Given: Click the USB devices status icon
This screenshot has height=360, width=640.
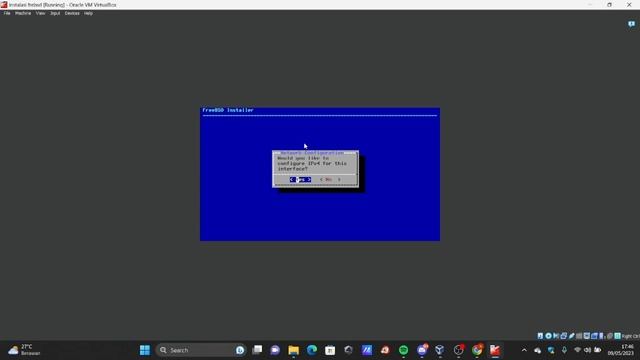Looking at the screenshot, I should pyautogui.click(x=571, y=336).
